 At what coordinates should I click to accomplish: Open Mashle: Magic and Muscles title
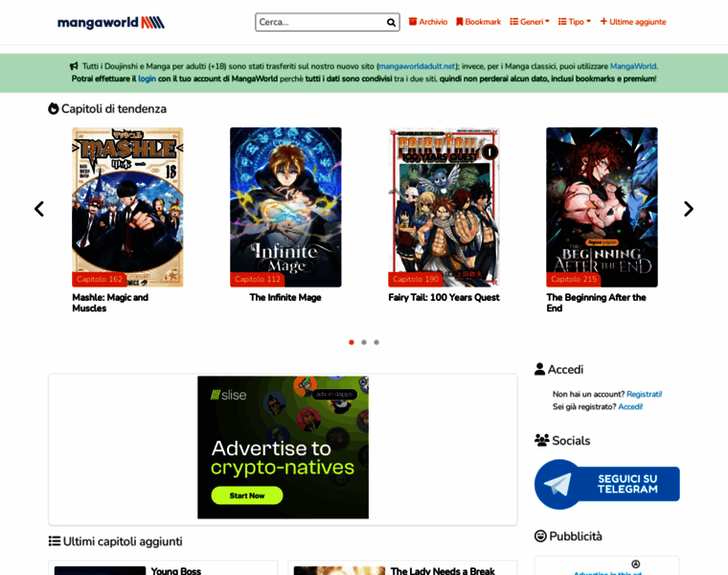110,303
